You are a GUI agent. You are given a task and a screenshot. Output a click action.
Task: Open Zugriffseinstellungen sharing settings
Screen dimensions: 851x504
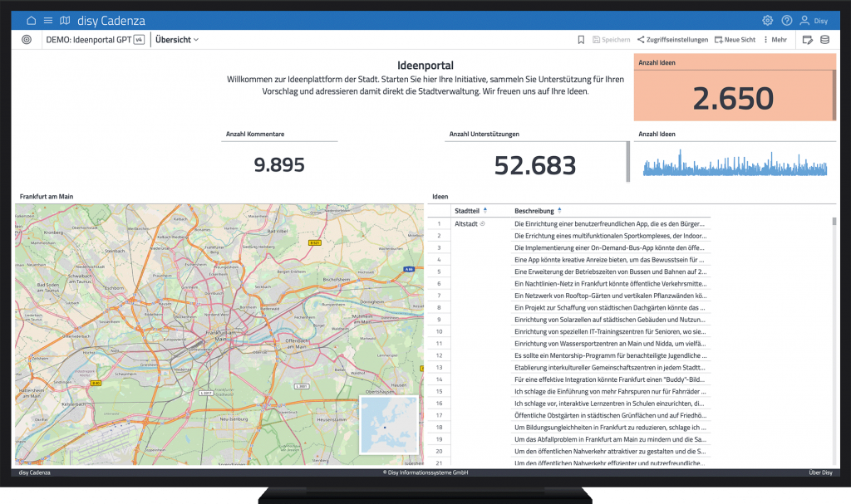(672, 40)
